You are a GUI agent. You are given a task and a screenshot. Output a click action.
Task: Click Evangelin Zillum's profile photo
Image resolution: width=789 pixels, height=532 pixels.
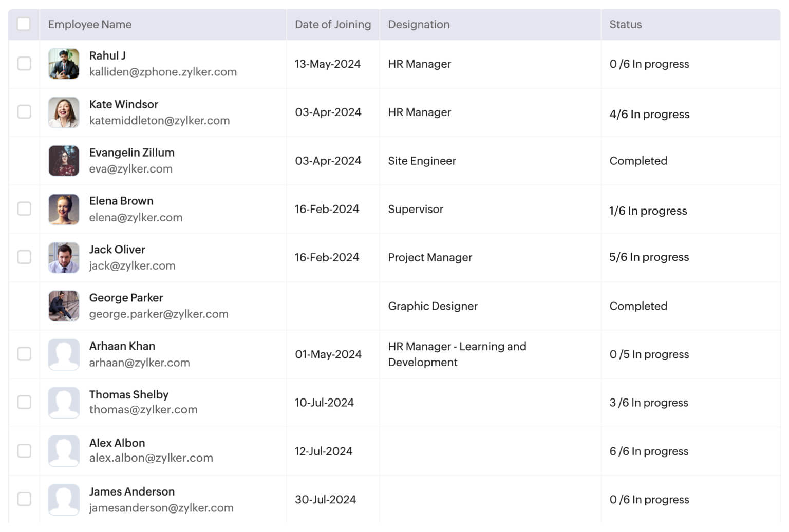coord(64,161)
